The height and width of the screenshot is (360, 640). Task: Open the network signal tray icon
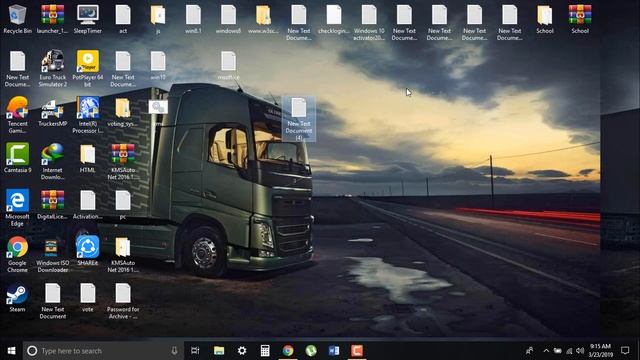pyautogui.click(x=569, y=351)
